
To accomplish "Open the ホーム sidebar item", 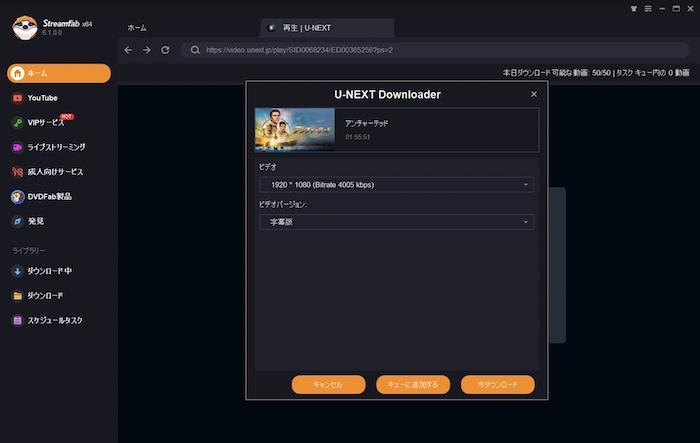I will 59,73.
